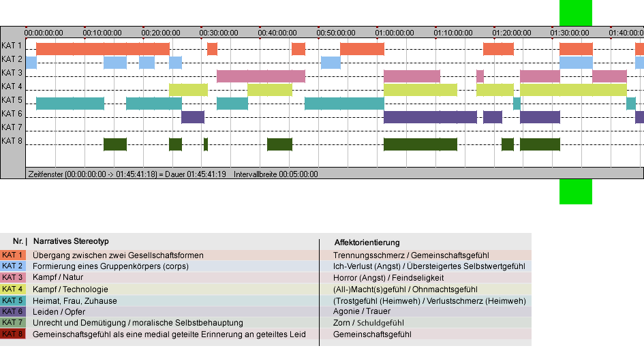Select the KAT 1 timeline row label

(12, 46)
